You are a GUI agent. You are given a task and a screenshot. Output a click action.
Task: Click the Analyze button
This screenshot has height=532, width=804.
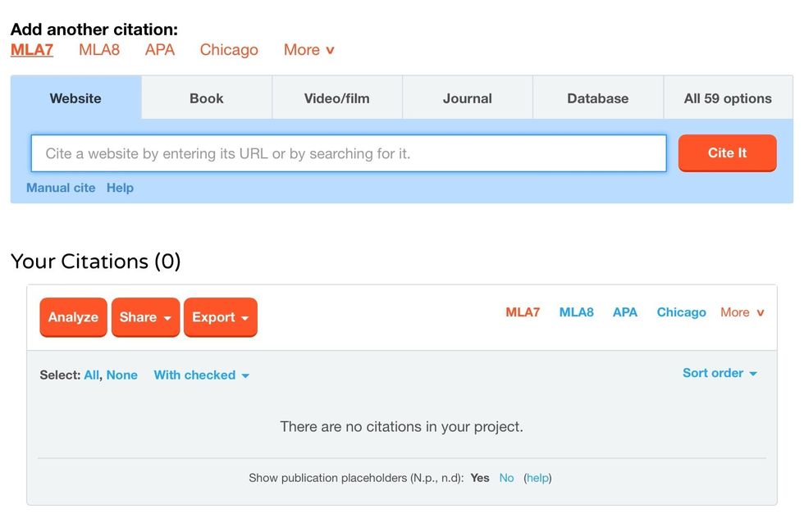(73, 317)
